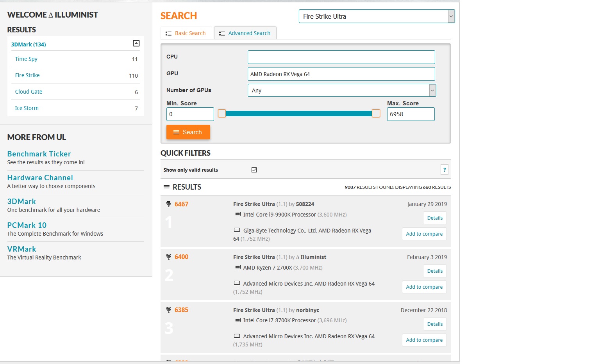Screen dimensions: 600x364
Task: Click the 9087 RESULTS FOUND text
Action: click(x=369, y=187)
